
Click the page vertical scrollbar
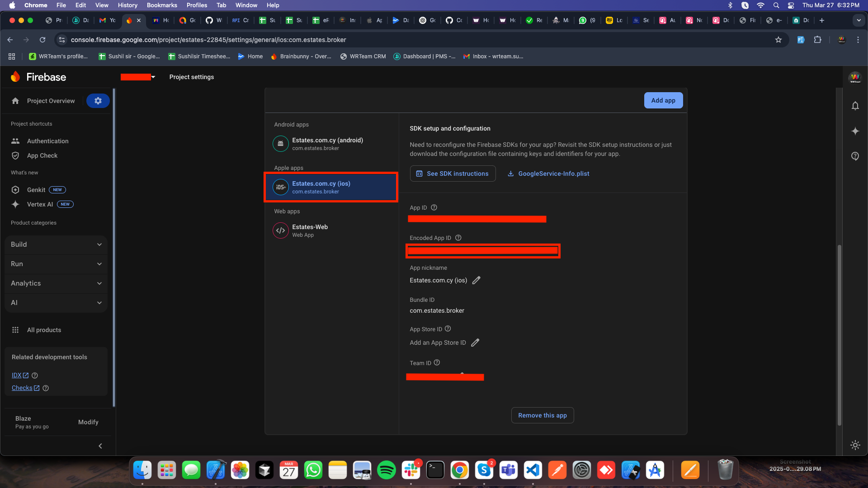tap(839, 334)
